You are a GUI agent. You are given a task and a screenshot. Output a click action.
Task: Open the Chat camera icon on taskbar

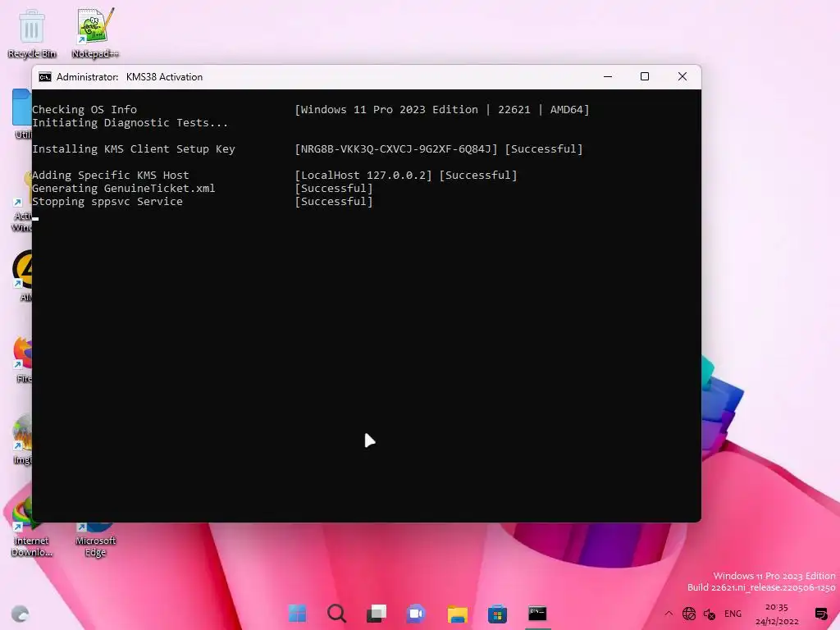click(x=416, y=614)
